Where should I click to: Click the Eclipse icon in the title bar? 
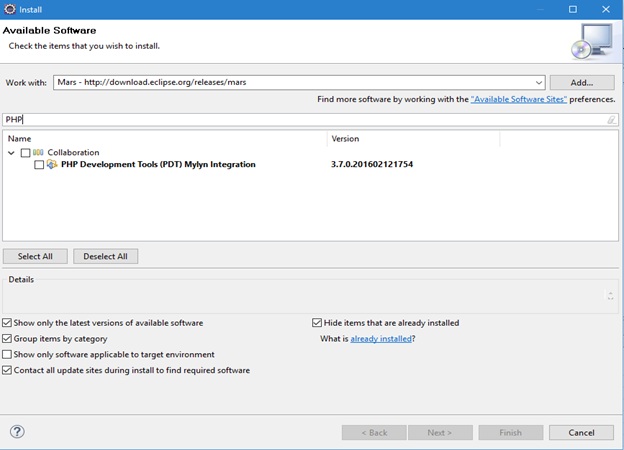pos(10,9)
